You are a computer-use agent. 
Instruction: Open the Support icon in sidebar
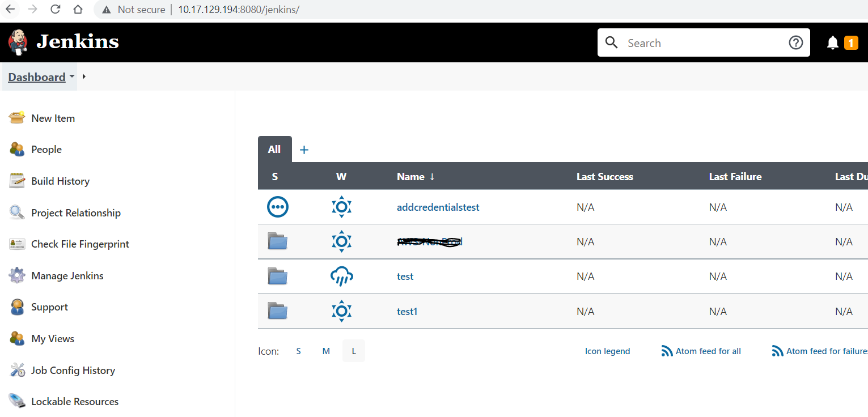[17, 307]
